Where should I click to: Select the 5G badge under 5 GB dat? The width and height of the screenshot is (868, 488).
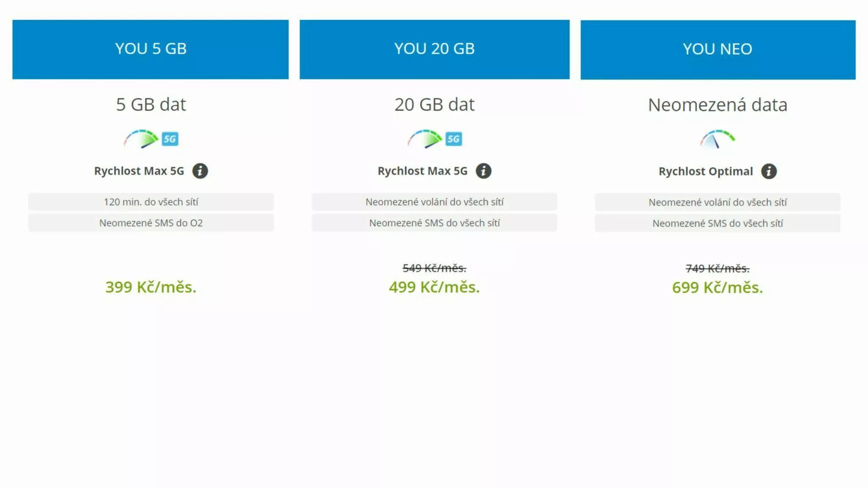pos(171,138)
